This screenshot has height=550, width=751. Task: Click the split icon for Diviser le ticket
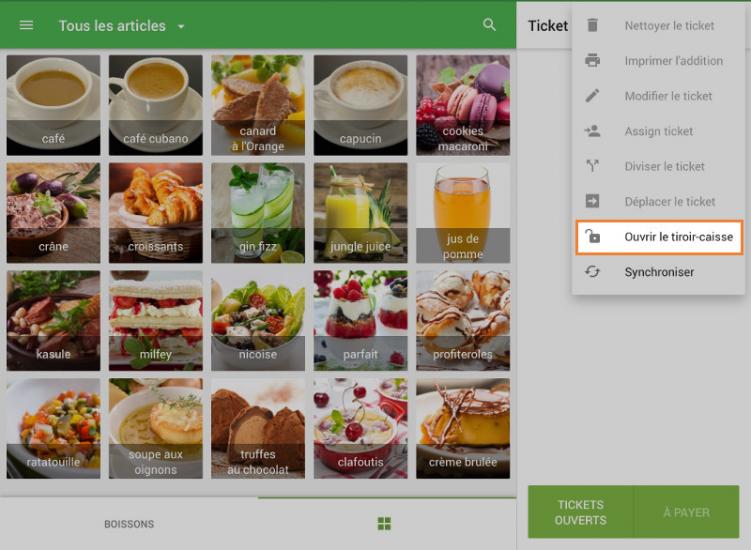(592, 166)
